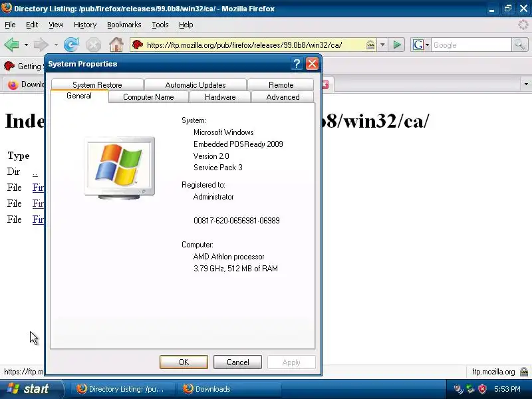
Task: Click the ftp.mozilla.org URL address field
Action: coord(255,45)
